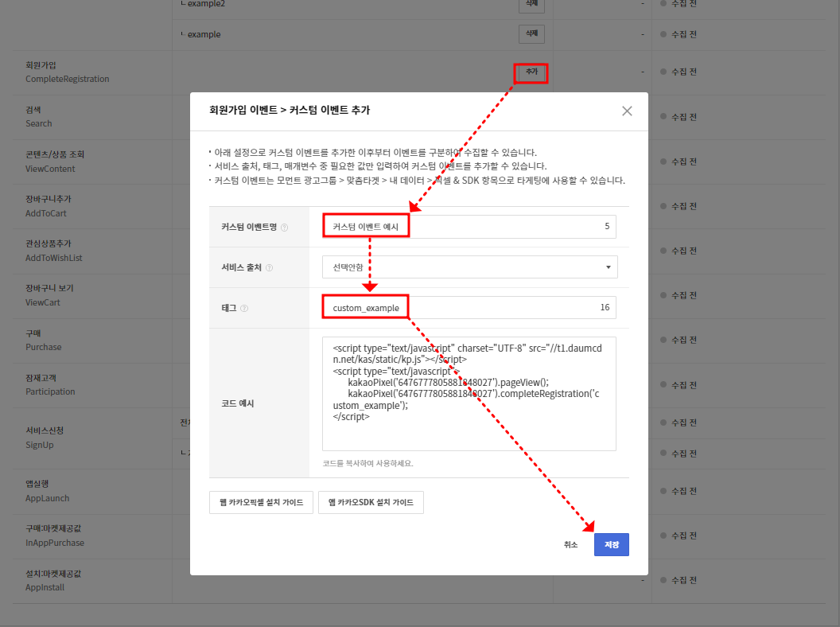Click the 검색 Search row label
840x627 pixels.
click(39, 117)
